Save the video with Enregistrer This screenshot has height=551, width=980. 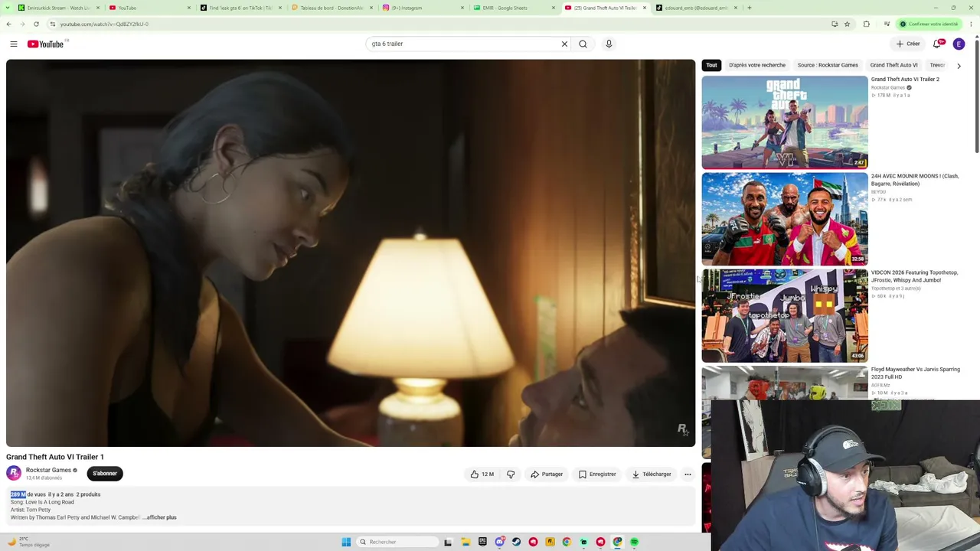tap(597, 474)
